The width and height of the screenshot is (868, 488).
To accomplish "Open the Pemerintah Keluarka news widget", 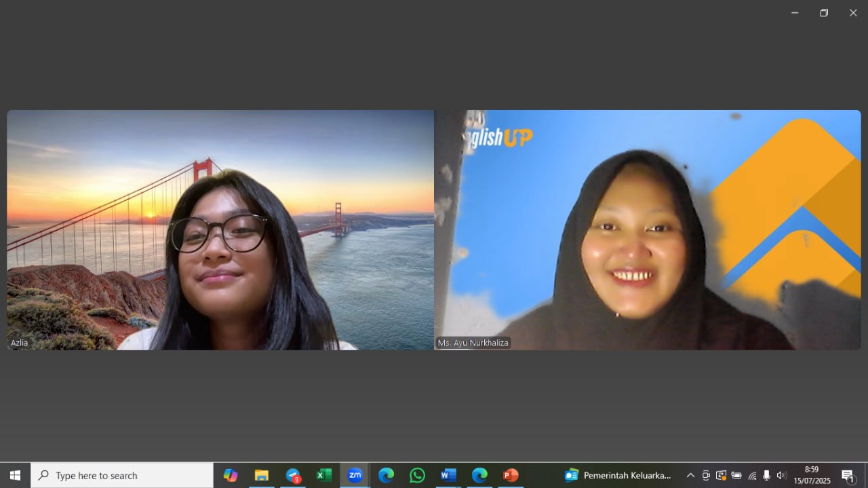I will pyautogui.click(x=618, y=475).
